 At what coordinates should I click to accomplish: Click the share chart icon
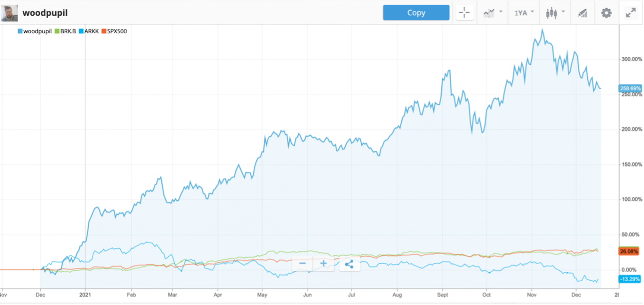(349, 264)
